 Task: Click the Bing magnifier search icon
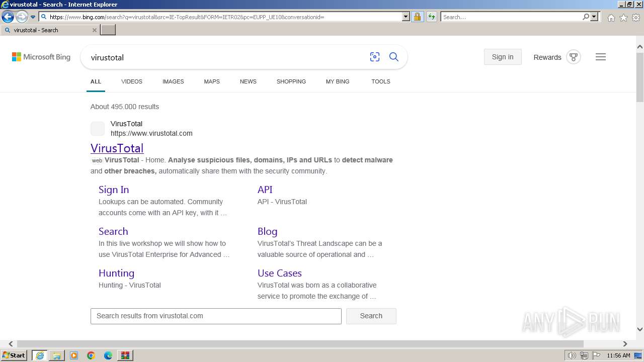[394, 57]
